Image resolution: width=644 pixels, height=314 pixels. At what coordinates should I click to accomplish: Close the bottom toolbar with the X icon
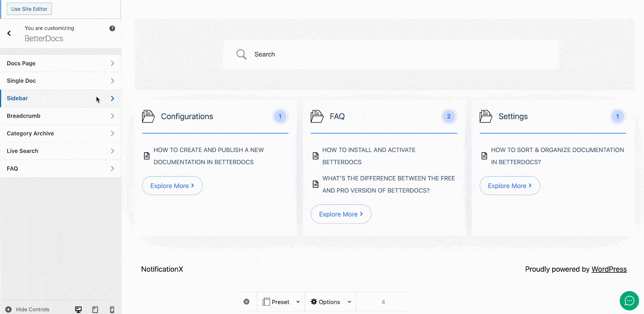pyautogui.click(x=247, y=302)
